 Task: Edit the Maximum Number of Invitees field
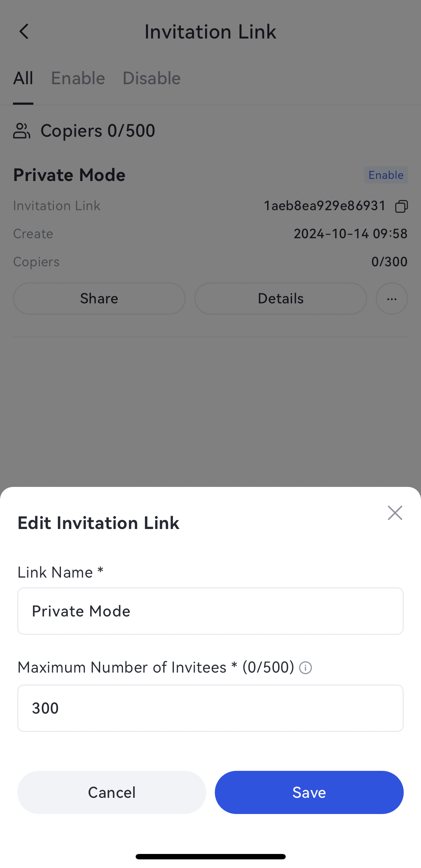coord(210,708)
